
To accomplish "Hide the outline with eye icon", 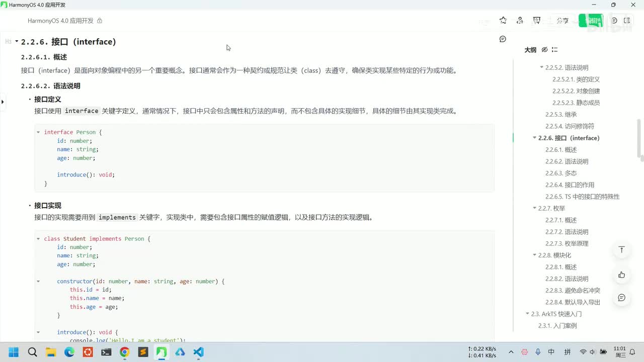I will click(x=544, y=50).
